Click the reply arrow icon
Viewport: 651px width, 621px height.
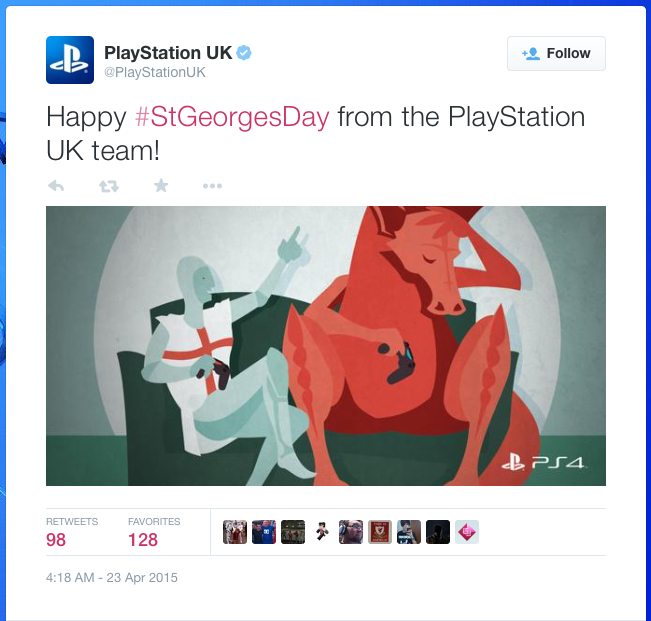[x=56, y=186]
